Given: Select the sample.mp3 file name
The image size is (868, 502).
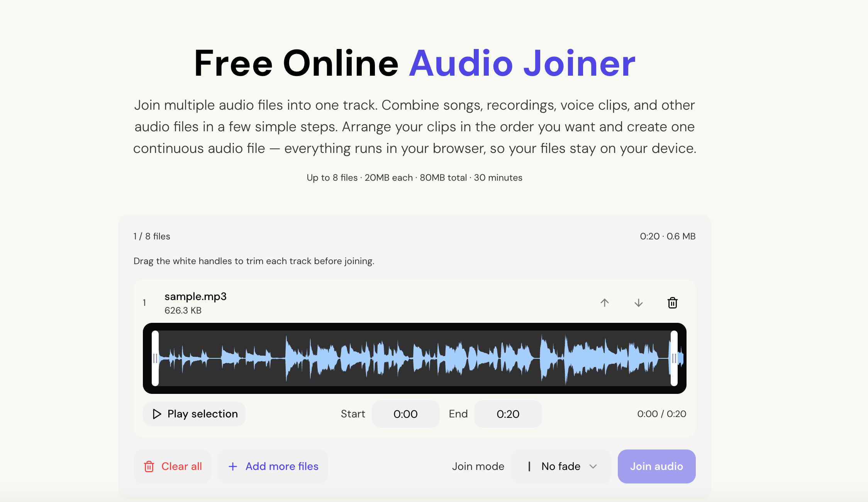Looking at the screenshot, I should click(x=195, y=297).
